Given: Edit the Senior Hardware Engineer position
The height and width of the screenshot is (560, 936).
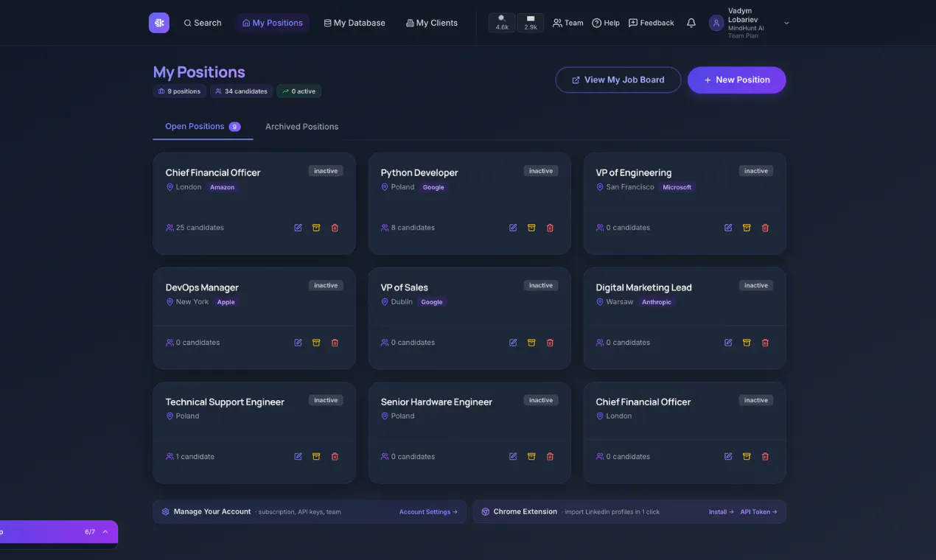Looking at the screenshot, I should 513,457.
